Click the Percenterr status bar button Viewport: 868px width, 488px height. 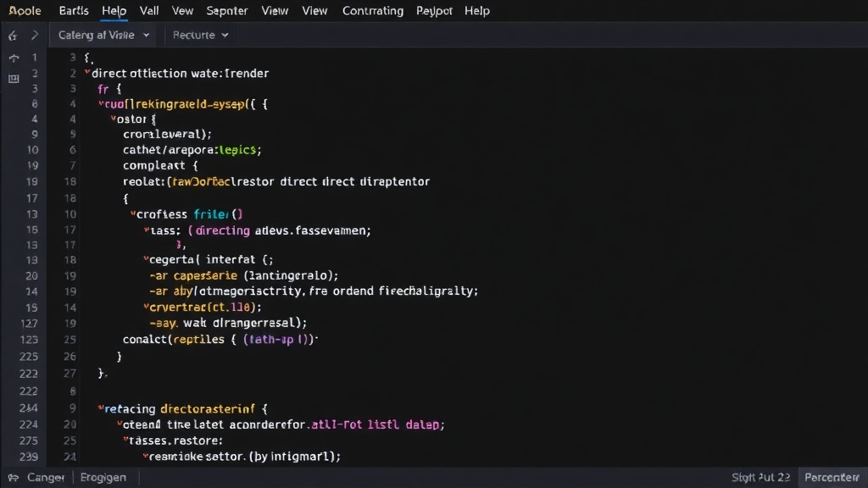[832, 478]
